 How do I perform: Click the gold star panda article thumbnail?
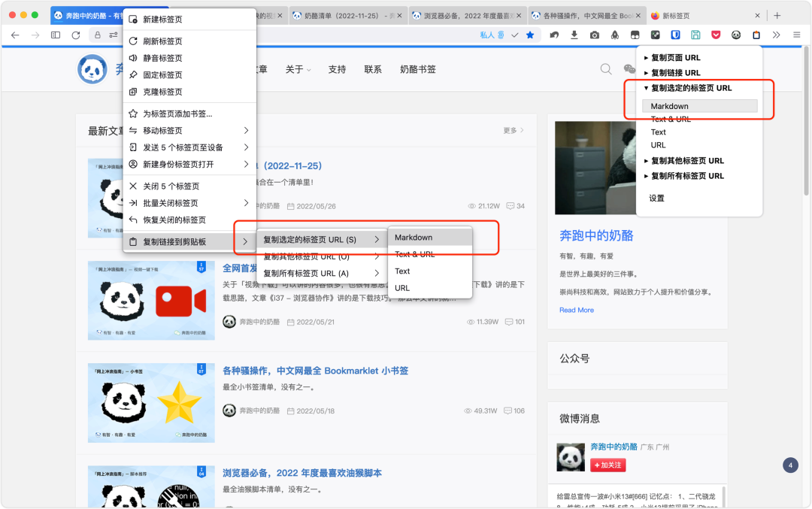click(151, 402)
